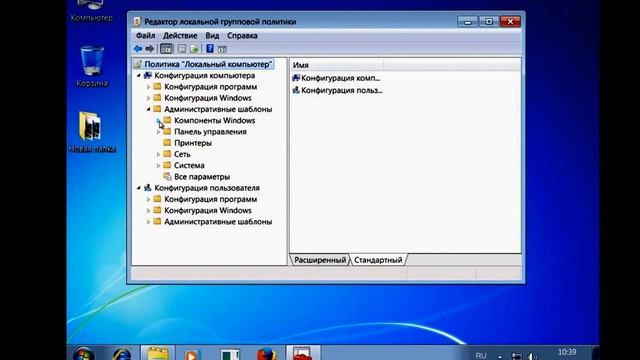Click the red toolbox taskbar button
Viewport: 640px width, 360px height.
(302, 353)
